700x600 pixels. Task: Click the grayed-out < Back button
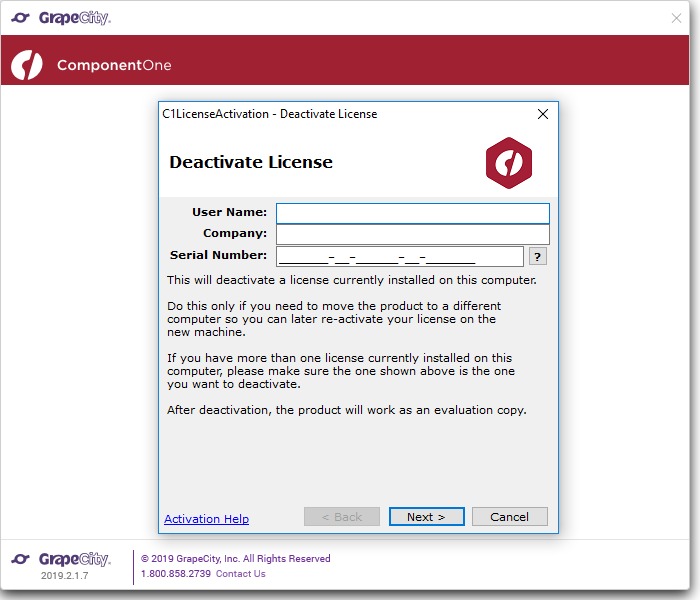click(342, 517)
